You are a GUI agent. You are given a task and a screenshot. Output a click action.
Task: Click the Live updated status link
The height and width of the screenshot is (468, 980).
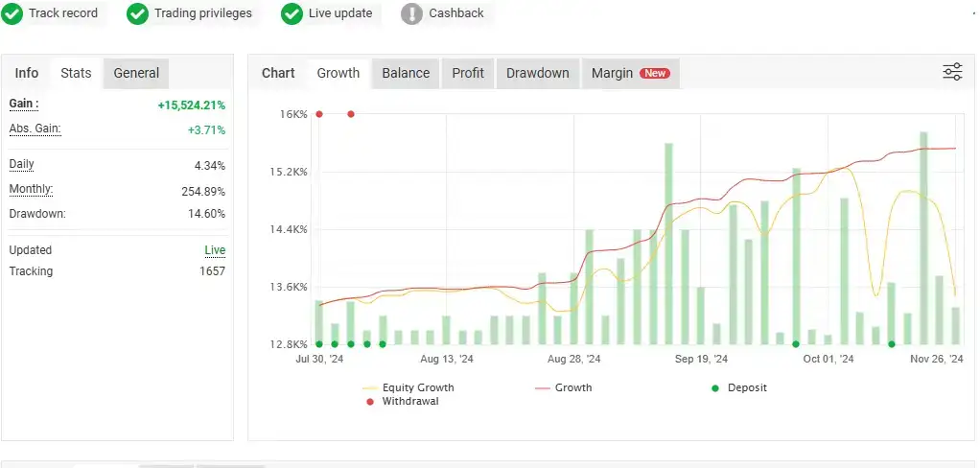(215, 250)
